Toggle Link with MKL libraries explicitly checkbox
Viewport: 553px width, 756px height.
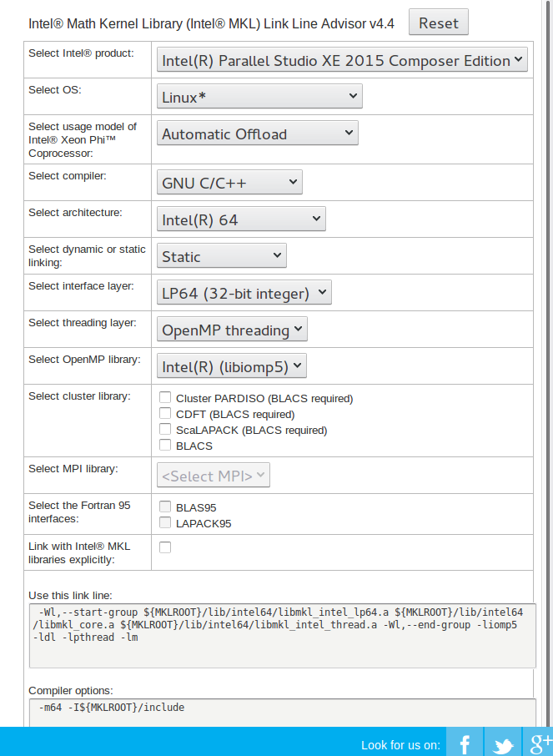click(165, 547)
